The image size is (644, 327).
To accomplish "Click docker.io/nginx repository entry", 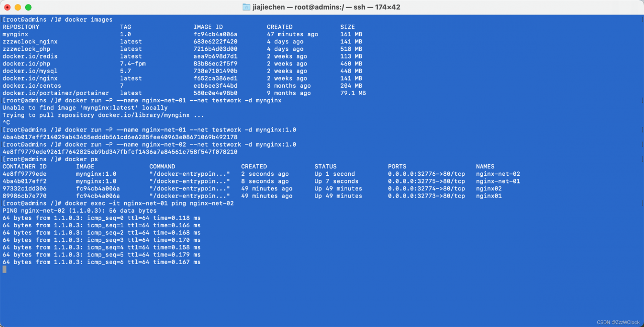I will tap(30, 79).
